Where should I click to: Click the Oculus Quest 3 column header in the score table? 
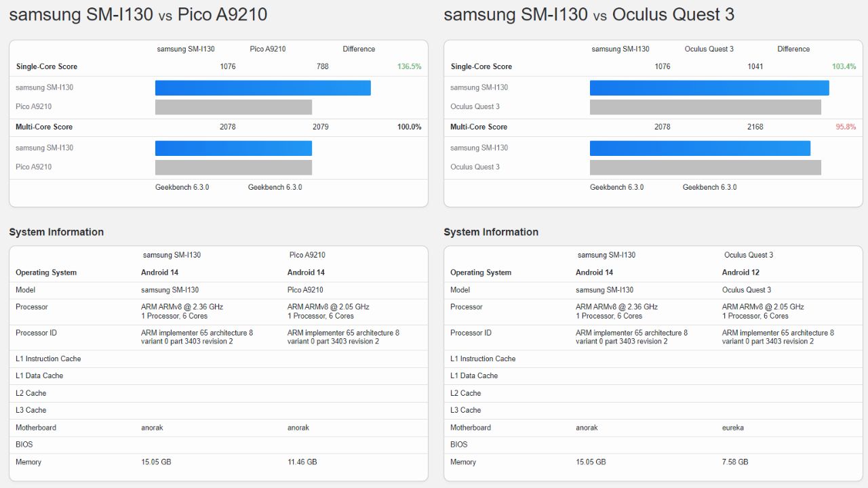709,49
